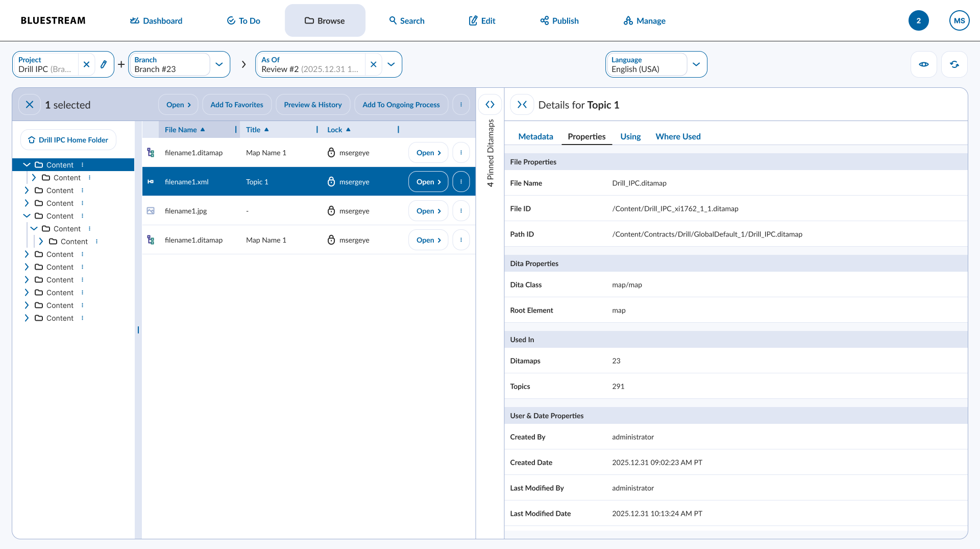The image size is (980, 549).
Task: Click the 4 Pinned Ditamaps vertical label
Action: 491,153
